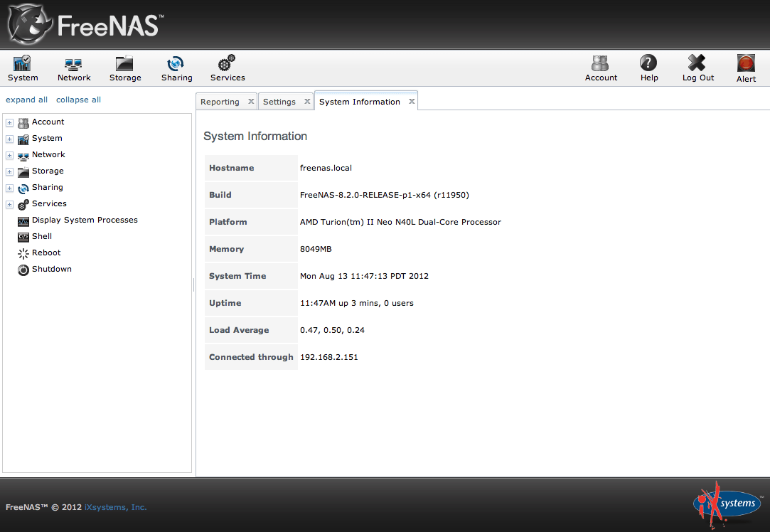770x532 pixels.
Task: Expand the Sharing tree node
Action: (x=9, y=188)
